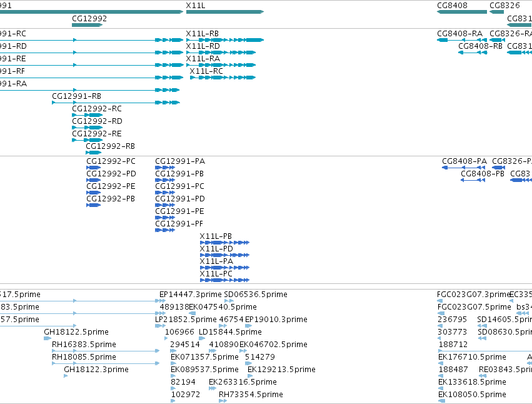Select the EK176710.5prime EST label

pos(472,358)
